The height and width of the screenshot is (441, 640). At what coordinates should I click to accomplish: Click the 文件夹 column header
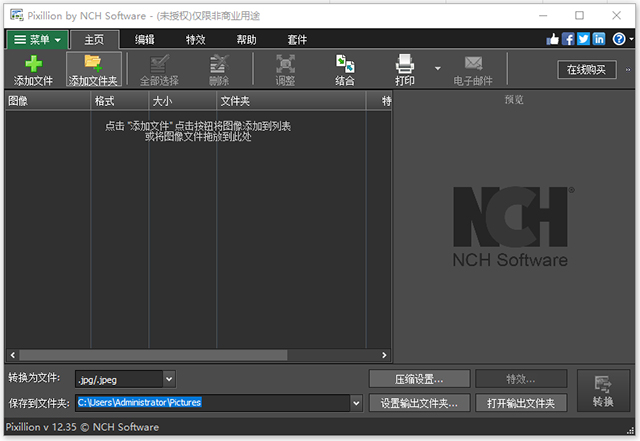[x=290, y=101]
